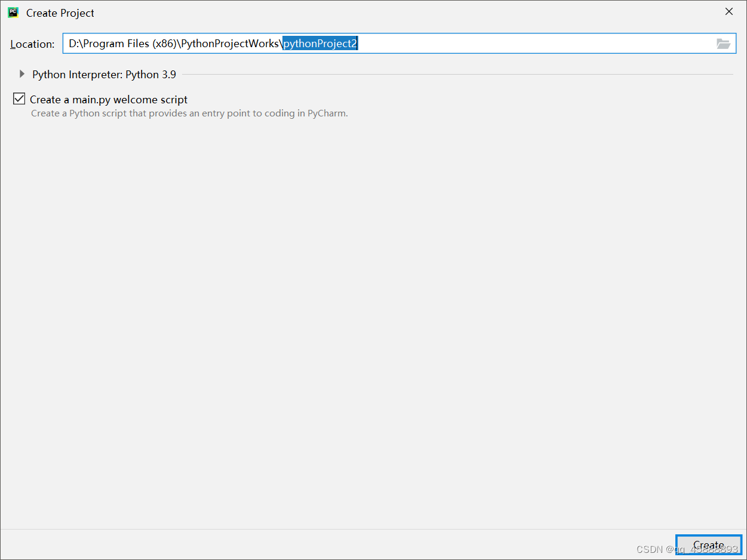The height and width of the screenshot is (560, 747).
Task: Click the PyCharm logo in title bar
Action: coord(13,13)
